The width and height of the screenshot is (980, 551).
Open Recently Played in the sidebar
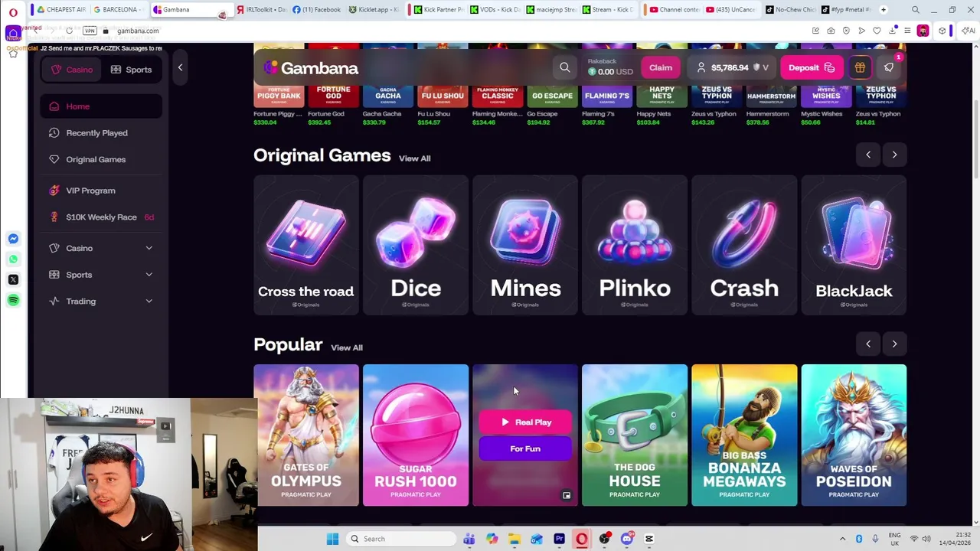click(x=101, y=133)
